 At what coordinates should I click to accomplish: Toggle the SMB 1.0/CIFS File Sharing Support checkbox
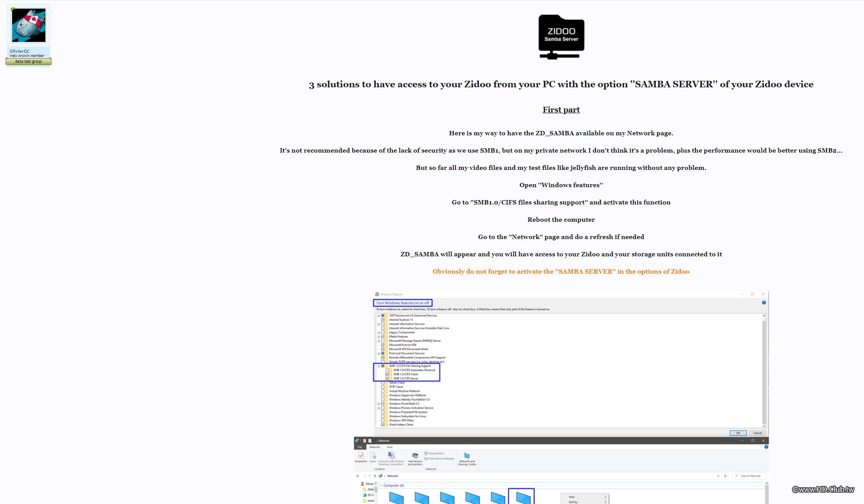click(x=383, y=366)
